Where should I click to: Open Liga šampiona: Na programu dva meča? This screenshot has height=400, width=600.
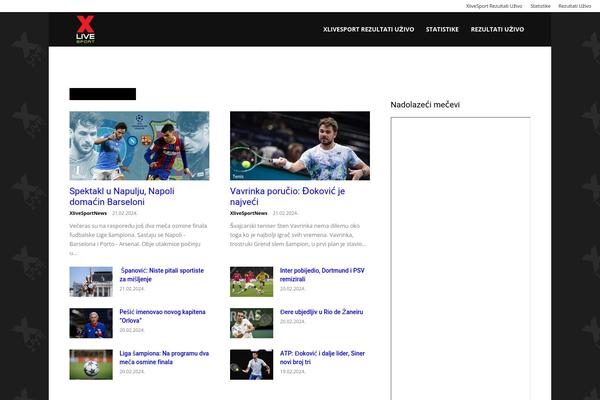(164, 358)
